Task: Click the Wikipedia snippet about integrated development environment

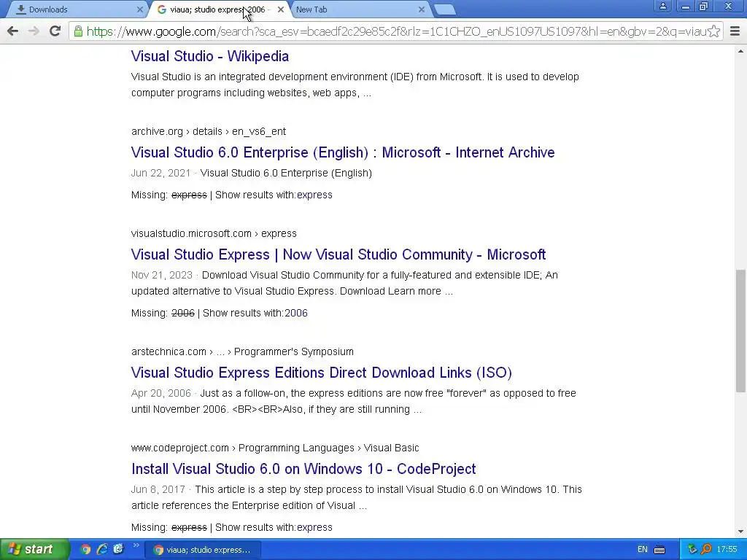Action: click(355, 85)
